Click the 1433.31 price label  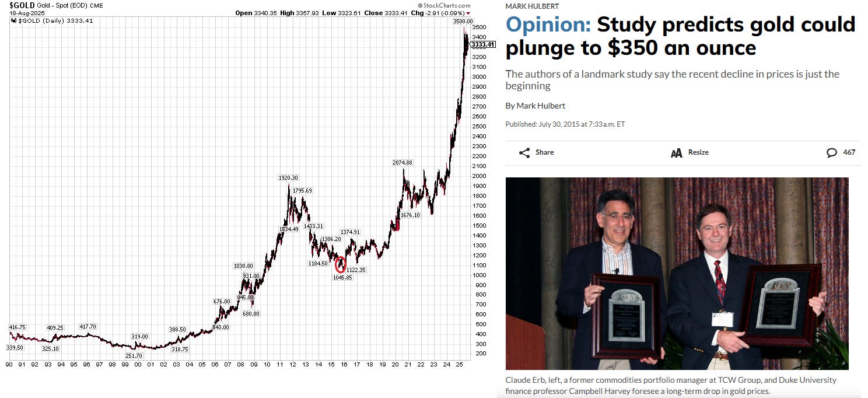(x=313, y=226)
